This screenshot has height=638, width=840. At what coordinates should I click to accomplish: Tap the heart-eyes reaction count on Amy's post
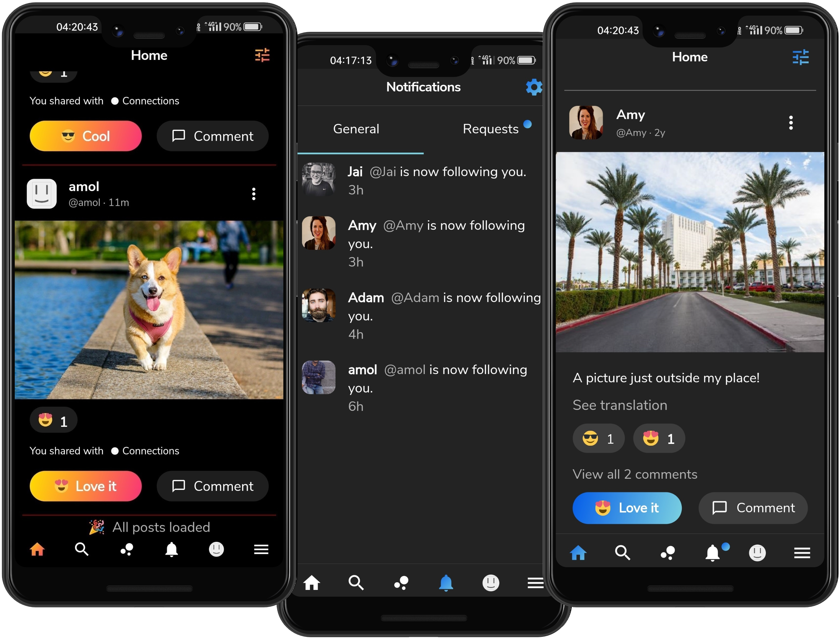pyautogui.click(x=659, y=439)
